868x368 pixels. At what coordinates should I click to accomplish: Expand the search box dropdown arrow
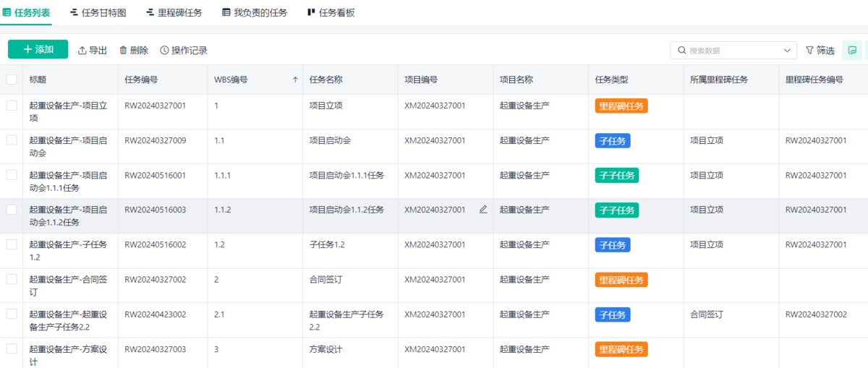[x=788, y=51]
